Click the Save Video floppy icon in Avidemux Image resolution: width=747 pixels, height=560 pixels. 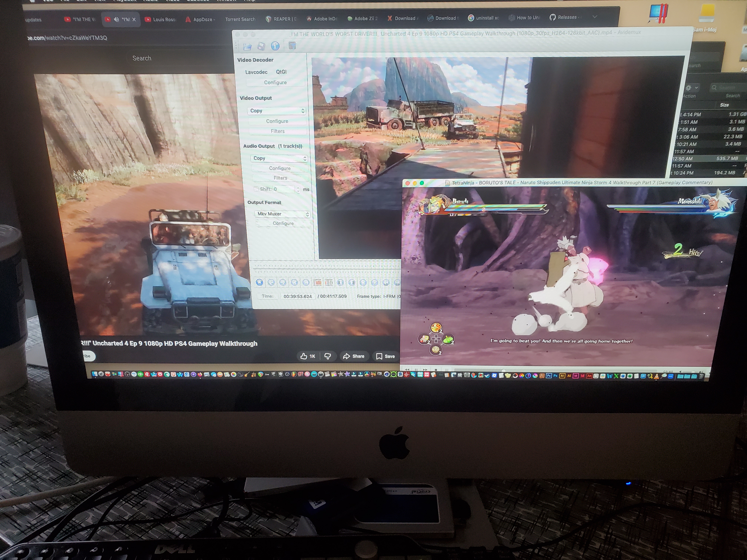click(261, 46)
